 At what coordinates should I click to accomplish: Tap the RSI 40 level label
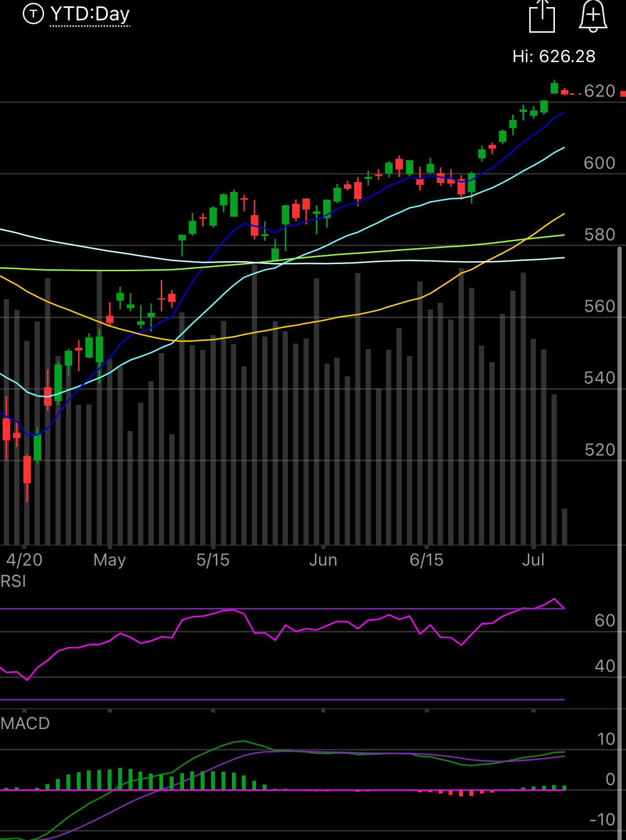pyautogui.click(x=605, y=666)
